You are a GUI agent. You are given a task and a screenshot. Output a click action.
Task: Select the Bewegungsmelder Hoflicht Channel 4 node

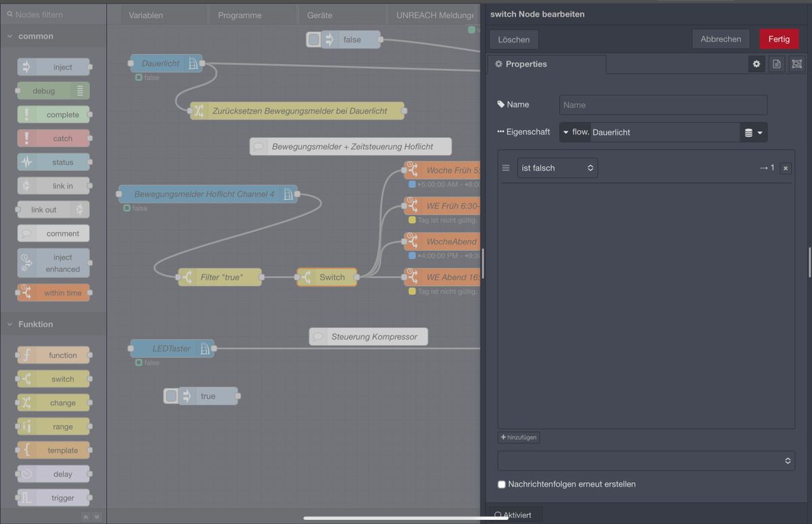[x=208, y=194]
